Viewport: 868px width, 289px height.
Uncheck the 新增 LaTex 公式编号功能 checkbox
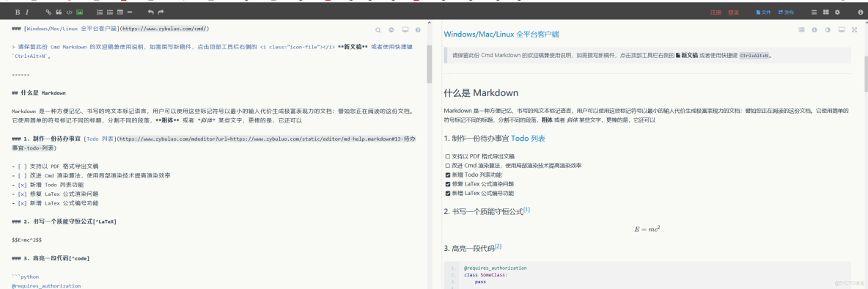(x=447, y=193)
